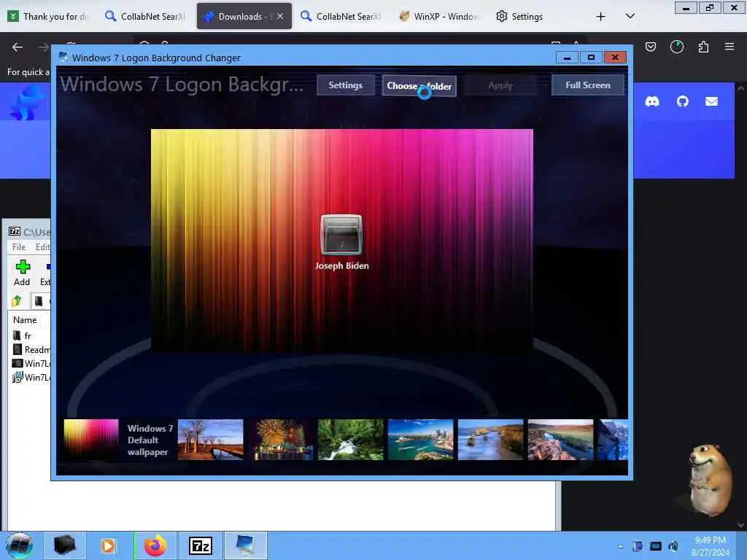This screenshot has height=560, width=747.
Task: Click the network monitor tray icon
Action: (x=656, y=546)
